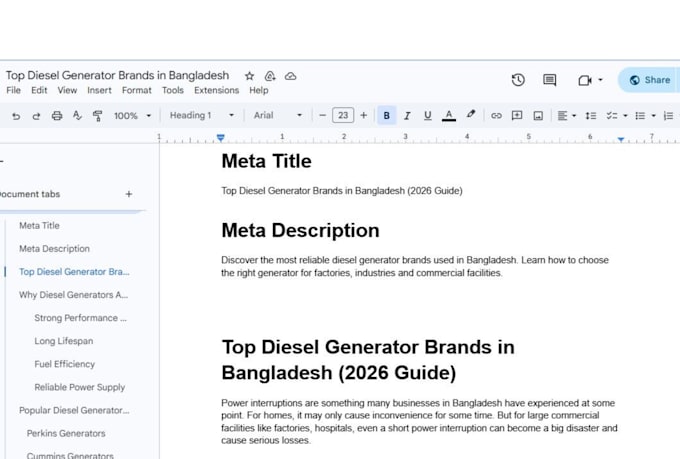The height and width of the screenshot is (459, 680).
Task: Jump to Why Diesel Generators A... outline item
Action: [73, 295]
